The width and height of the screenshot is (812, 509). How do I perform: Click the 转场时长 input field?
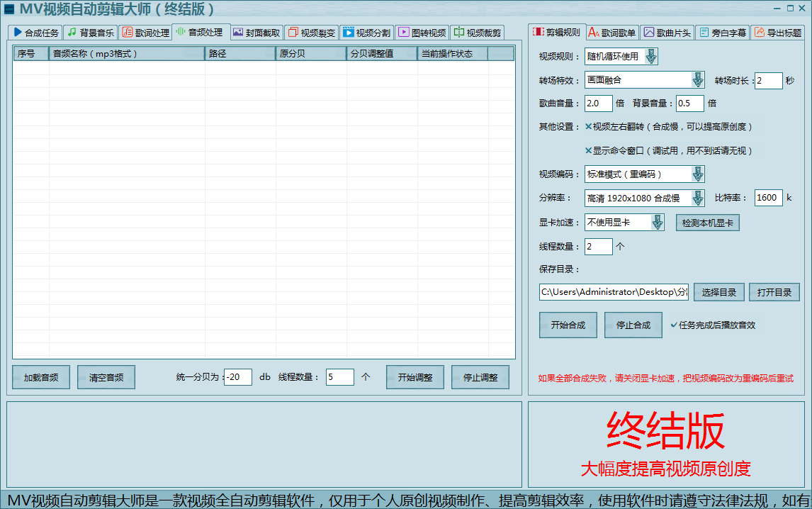click(x=769, y=80)
